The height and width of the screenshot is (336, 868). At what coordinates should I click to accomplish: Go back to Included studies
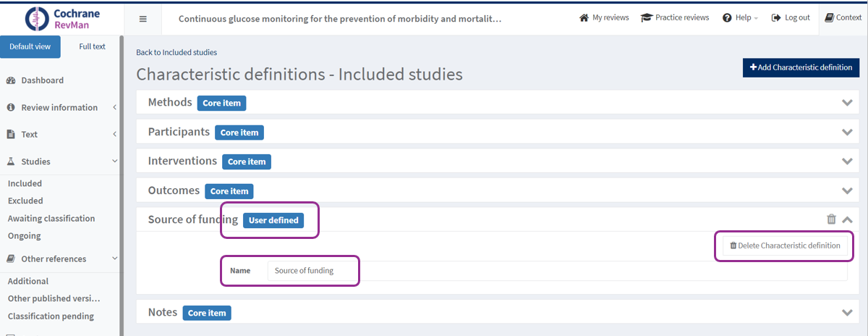pos(176,52)
